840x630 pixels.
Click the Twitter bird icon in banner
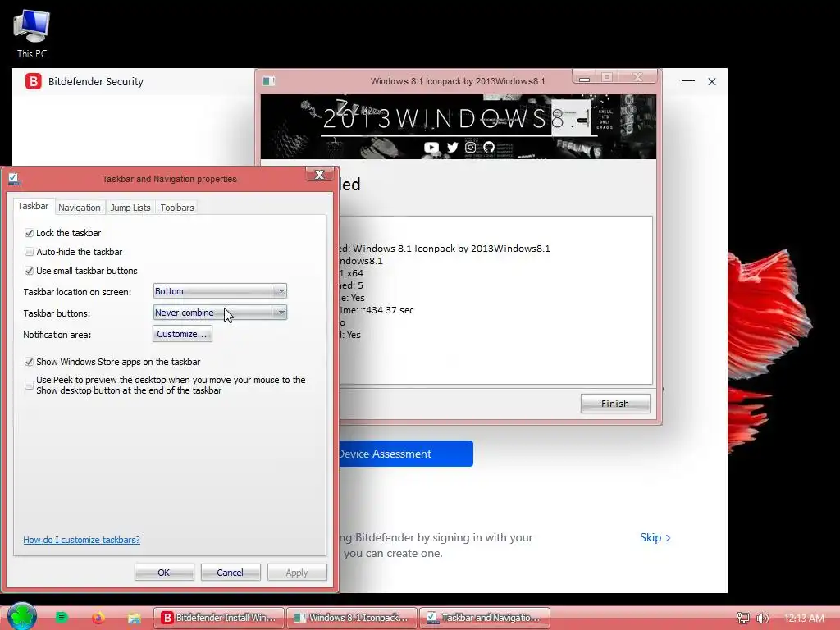tap(452, 147)
